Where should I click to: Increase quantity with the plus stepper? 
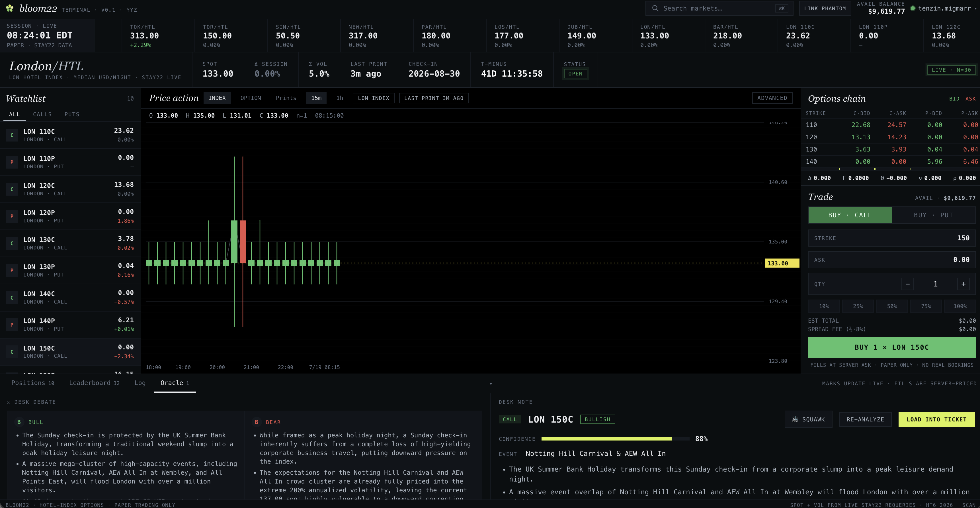click(963, 284)
